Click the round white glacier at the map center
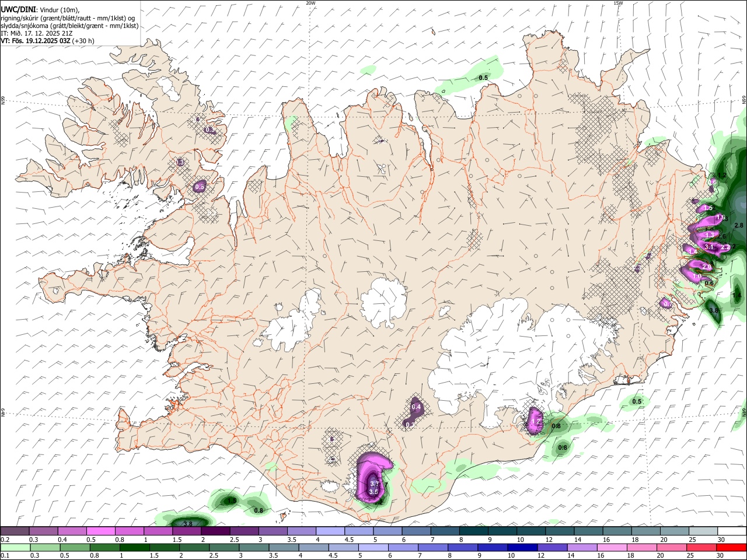Viewport: 747px width, 560px height. (383, 302)
